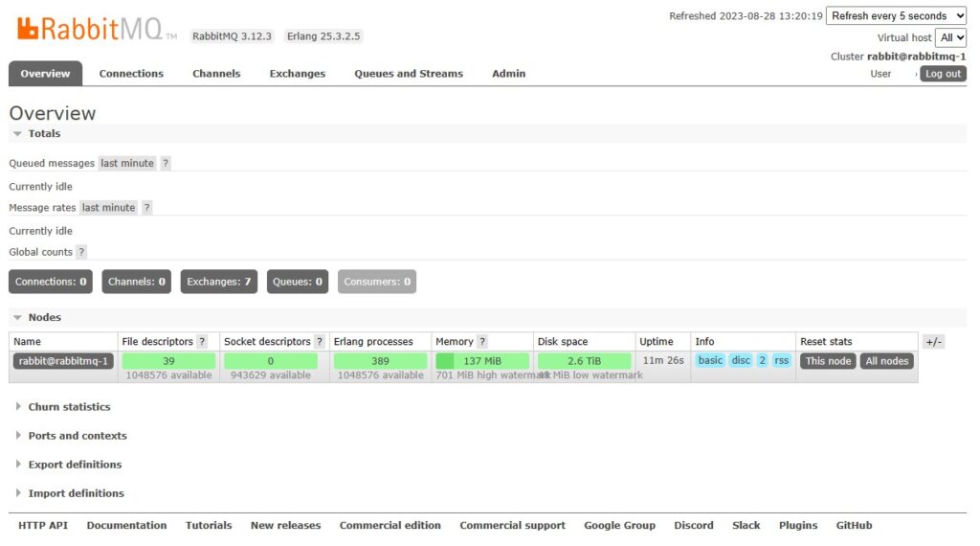The image size is (980, 546).
Task: Click the disc info tag
Action: pos(741,360)
